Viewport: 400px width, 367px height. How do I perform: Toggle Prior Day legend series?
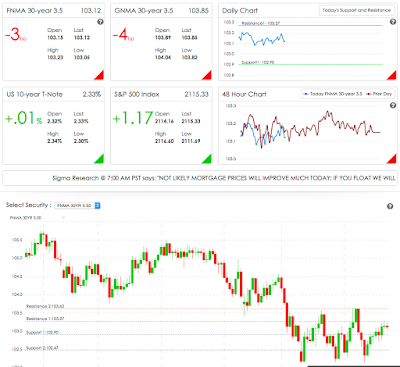(379, 94)
